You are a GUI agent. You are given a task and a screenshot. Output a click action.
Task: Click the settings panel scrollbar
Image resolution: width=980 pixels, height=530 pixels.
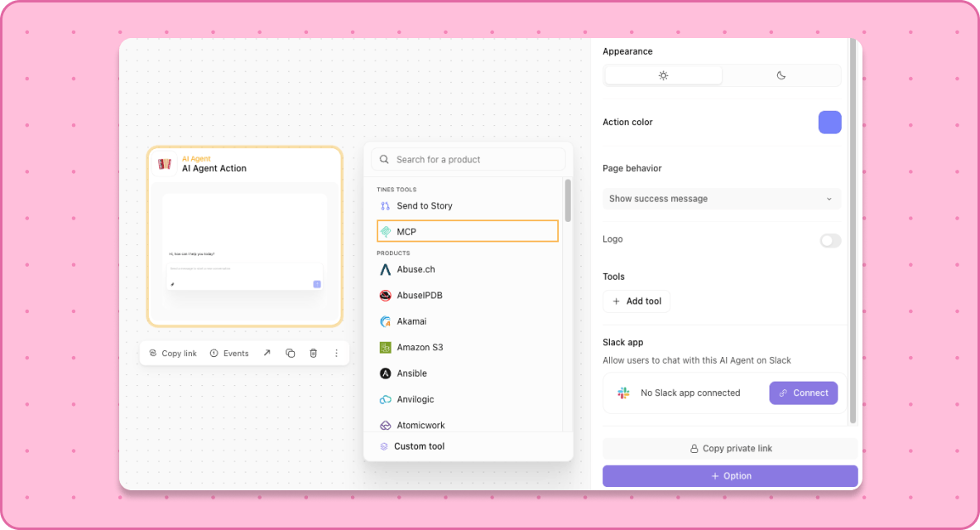tap(853, 231)
